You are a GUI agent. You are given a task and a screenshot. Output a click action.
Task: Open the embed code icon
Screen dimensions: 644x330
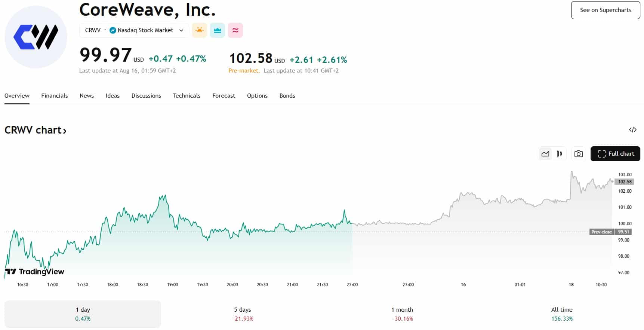coord(632,130)
